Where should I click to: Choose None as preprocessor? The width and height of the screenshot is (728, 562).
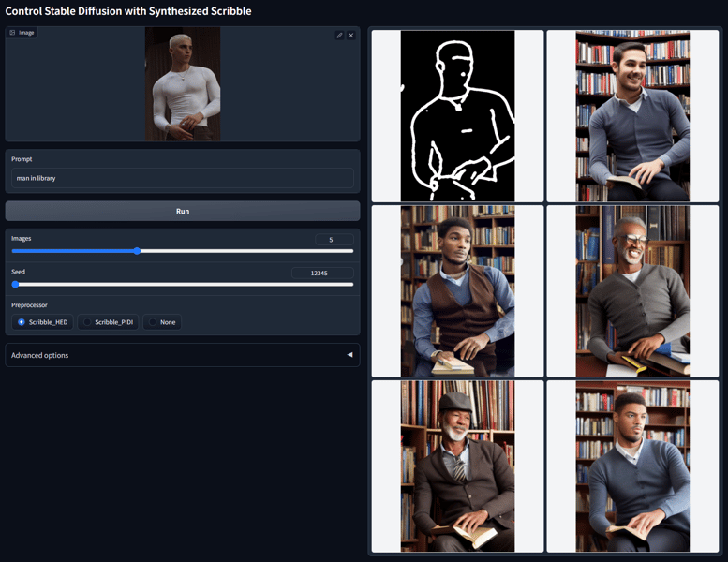[x=153, y=322]
